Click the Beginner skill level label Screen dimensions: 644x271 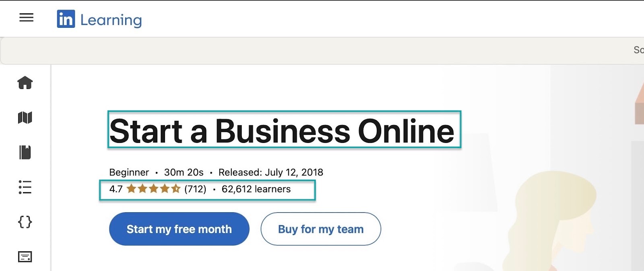[x=129, y=172]
